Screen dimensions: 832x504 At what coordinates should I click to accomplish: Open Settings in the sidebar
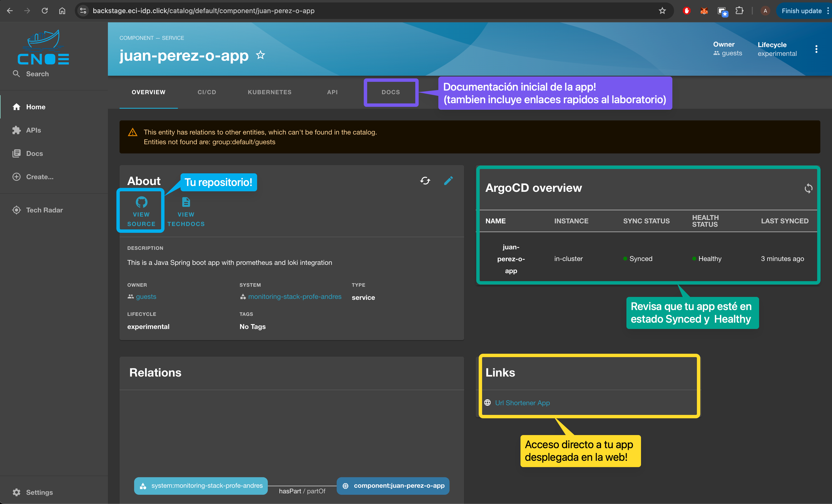pyautogui.click(x=39, y=492)
